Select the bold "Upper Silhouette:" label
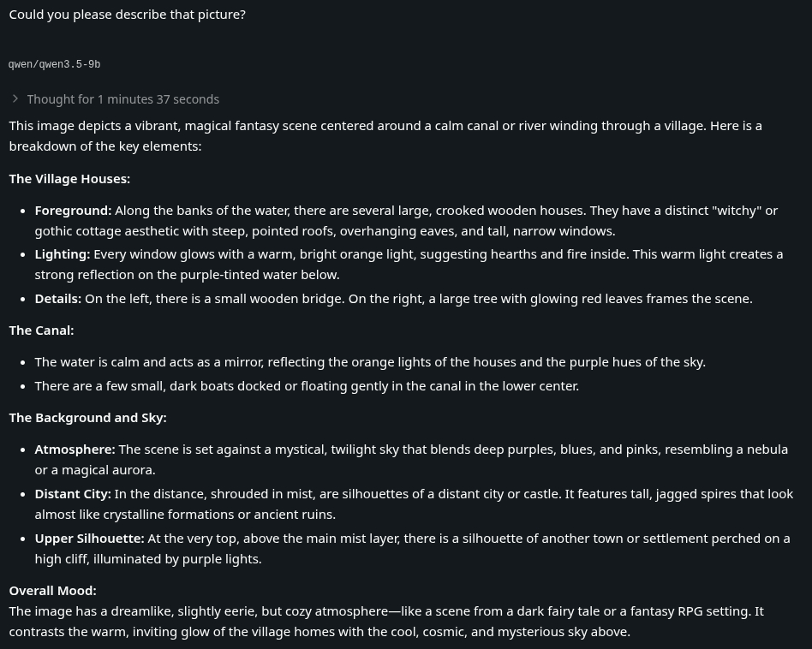Image resolution: width=812 pixels, height=649 pixels. pos(89,539)
